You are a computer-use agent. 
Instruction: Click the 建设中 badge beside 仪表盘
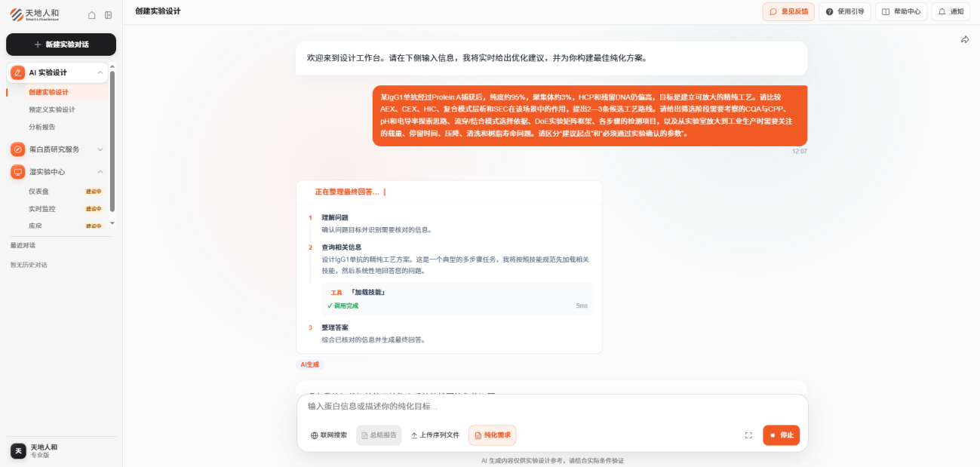click(94, 192)
